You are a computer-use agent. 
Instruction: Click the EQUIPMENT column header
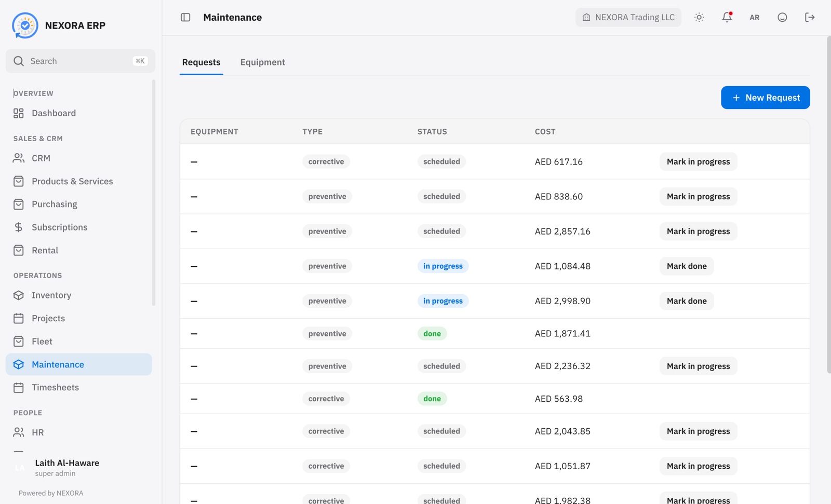[214, 132]
